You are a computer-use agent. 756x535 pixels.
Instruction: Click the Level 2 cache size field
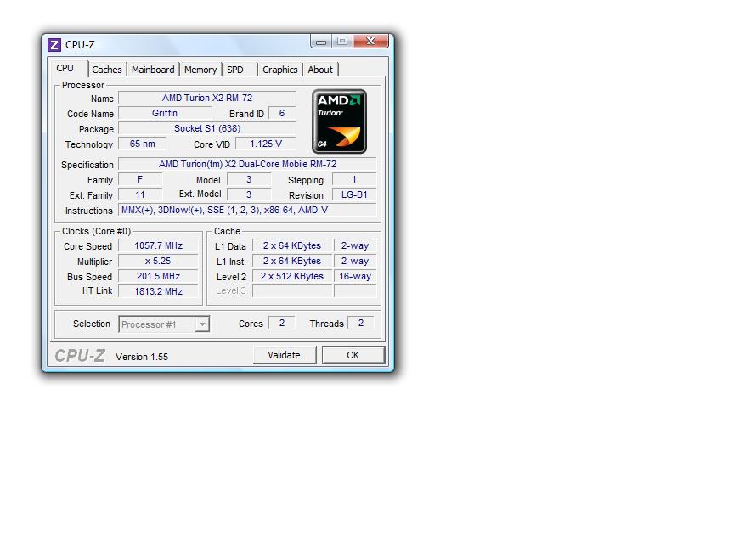click(x=291, y=277)
